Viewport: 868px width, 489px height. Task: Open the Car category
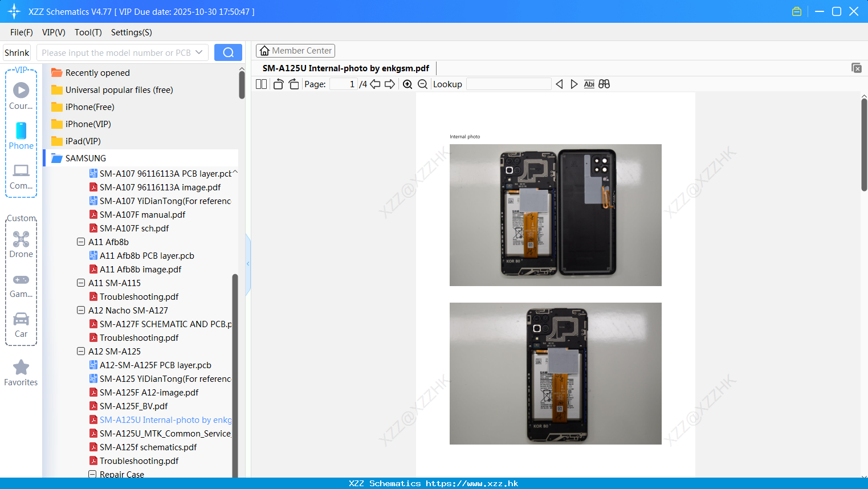[x=21, y=325]
